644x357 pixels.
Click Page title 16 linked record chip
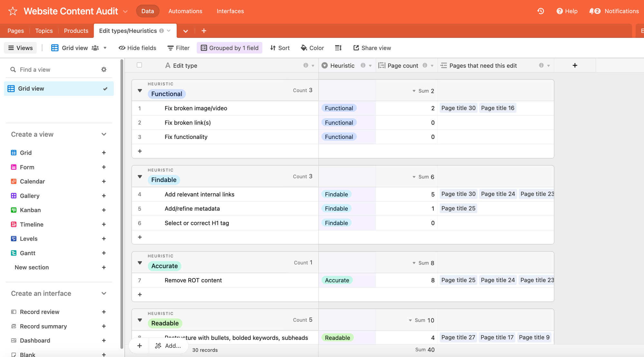497,108
